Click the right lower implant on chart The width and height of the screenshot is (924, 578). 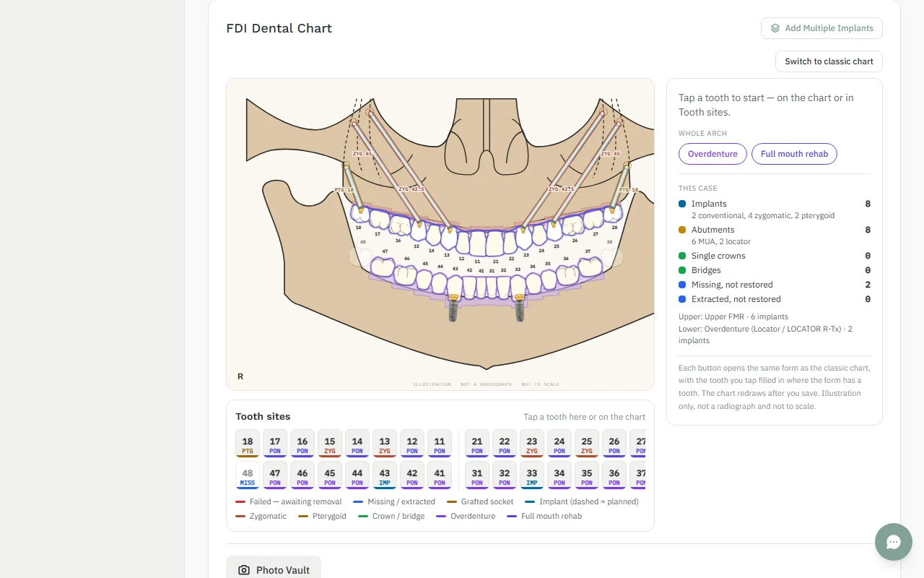coord(519,307)
